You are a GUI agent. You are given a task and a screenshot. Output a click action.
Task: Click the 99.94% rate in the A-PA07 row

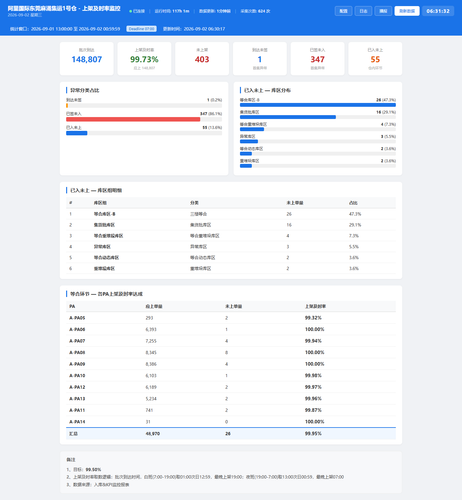pos(313,341)
